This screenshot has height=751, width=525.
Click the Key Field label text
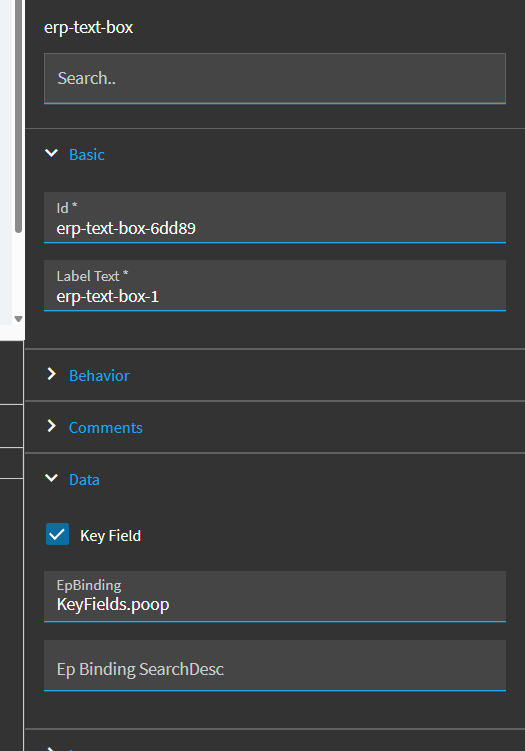(x=111, y=535)
